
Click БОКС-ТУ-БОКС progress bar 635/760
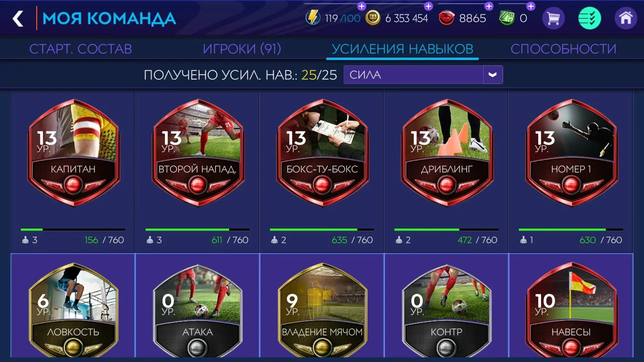[322, 230]
